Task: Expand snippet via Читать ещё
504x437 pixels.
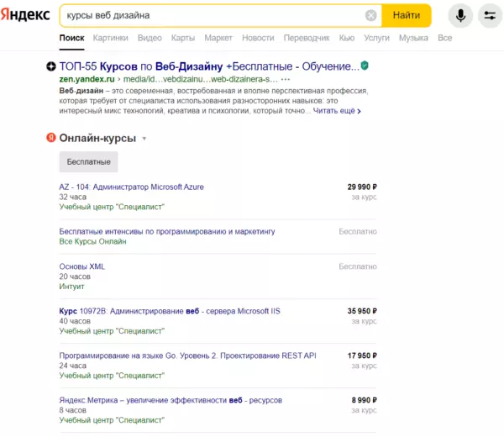Action: coord(337,110)
